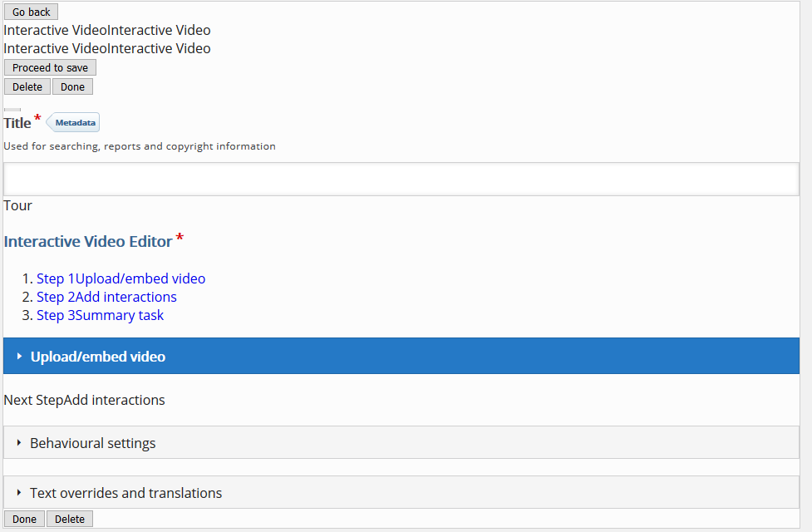812x532 pixels.
Task: Click Next Step Add interactions
Action: pos(85,400)
